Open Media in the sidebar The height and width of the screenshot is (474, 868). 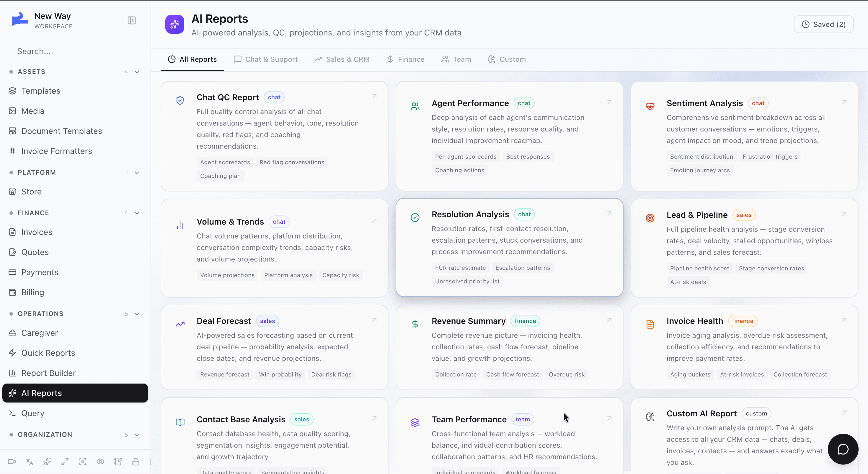75,111
